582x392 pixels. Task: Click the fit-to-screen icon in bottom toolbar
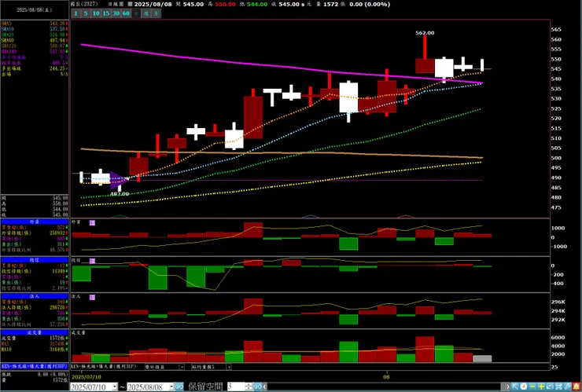coord(558,387)
